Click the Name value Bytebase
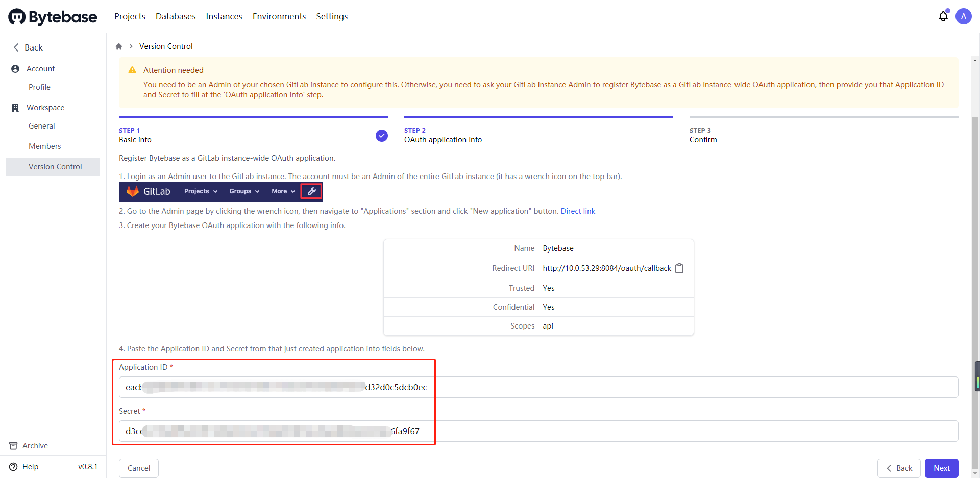This screenshot has height=478, width=980. pos(558,248)
